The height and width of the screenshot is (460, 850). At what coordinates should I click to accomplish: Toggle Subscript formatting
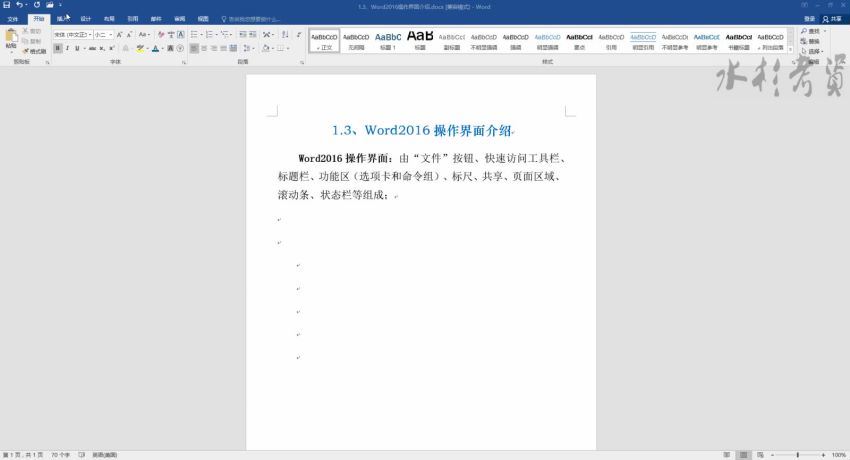(x=102, y=48)
